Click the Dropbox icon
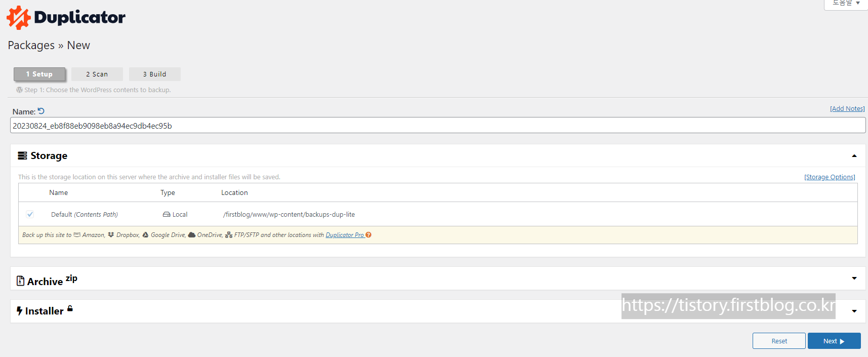The width and height of the screenshot is (868, 357). click(111, 235)
